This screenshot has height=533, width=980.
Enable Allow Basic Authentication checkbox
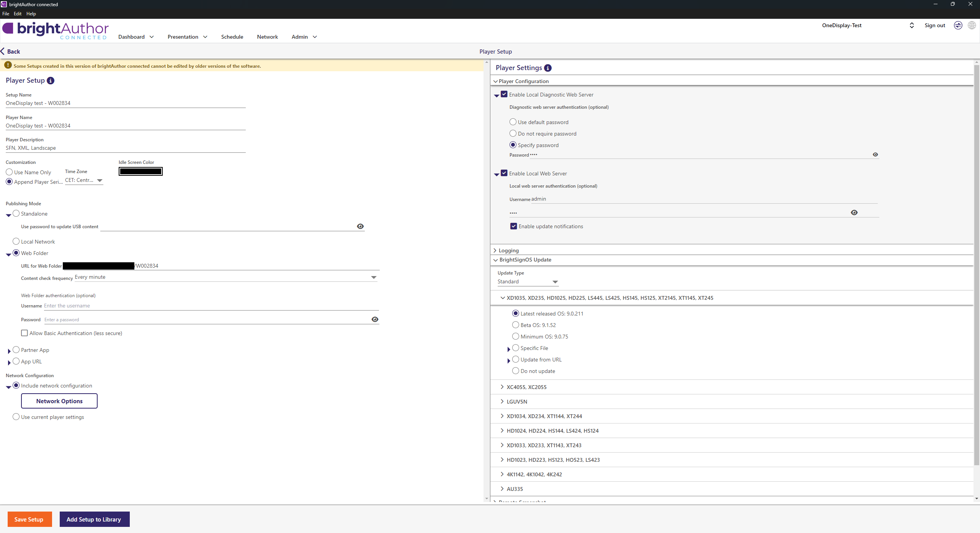[24, 333]
